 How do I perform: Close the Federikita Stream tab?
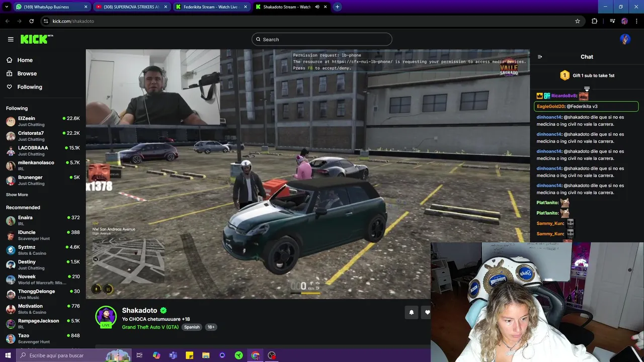point(245,7)
